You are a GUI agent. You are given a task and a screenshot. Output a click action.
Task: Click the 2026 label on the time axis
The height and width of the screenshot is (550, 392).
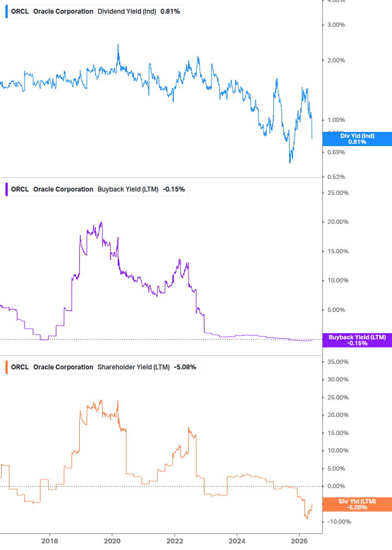(x=299, y=541)
